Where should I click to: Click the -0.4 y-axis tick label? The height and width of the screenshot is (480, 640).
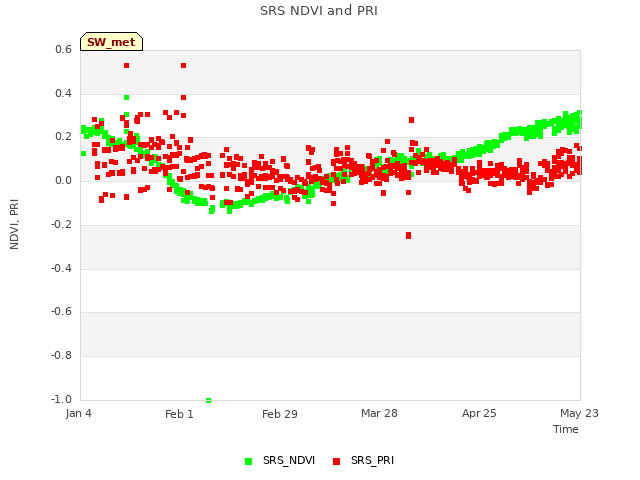coord(61,268)
